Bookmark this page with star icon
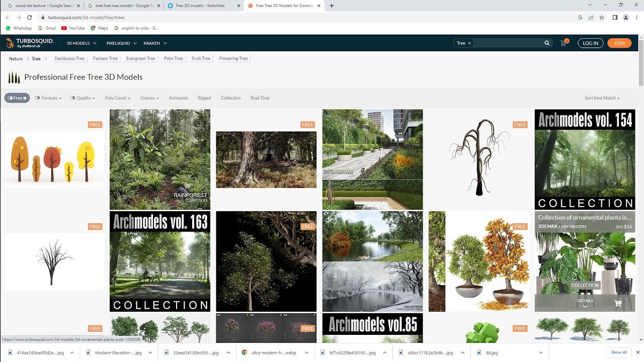 [x=602, y=17]
